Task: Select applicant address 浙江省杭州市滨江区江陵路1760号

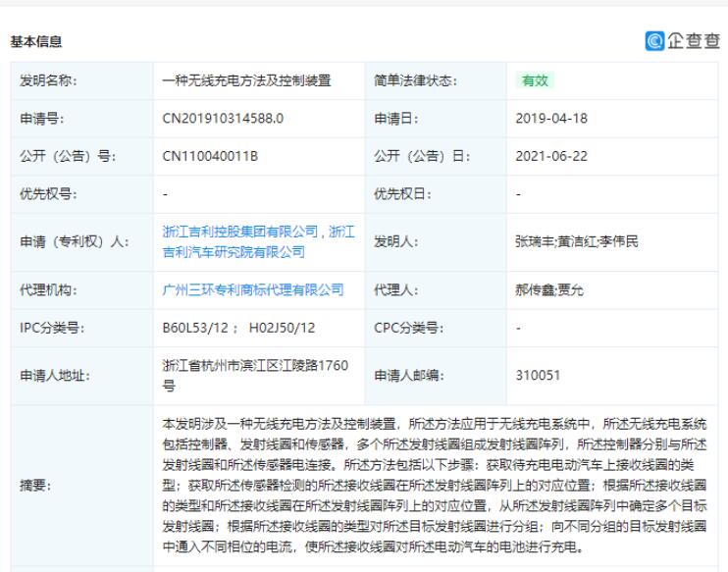Action: pos(255,375)
